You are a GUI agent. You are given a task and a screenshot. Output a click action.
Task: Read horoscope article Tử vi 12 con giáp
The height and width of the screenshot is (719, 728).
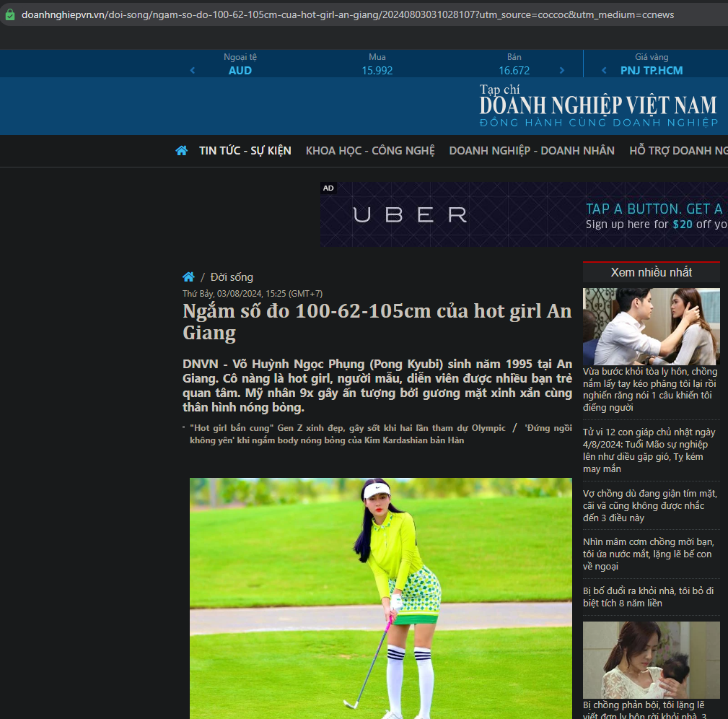coord(649,450)
